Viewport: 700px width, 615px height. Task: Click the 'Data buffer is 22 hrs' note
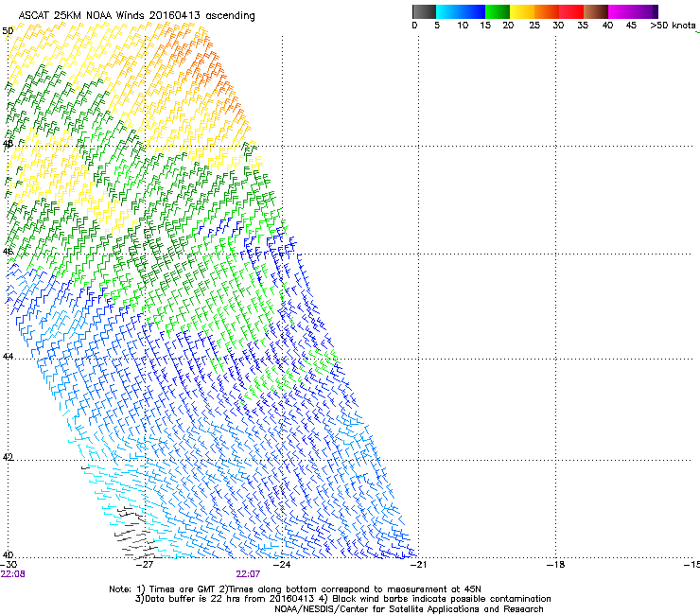click(342, 599)
